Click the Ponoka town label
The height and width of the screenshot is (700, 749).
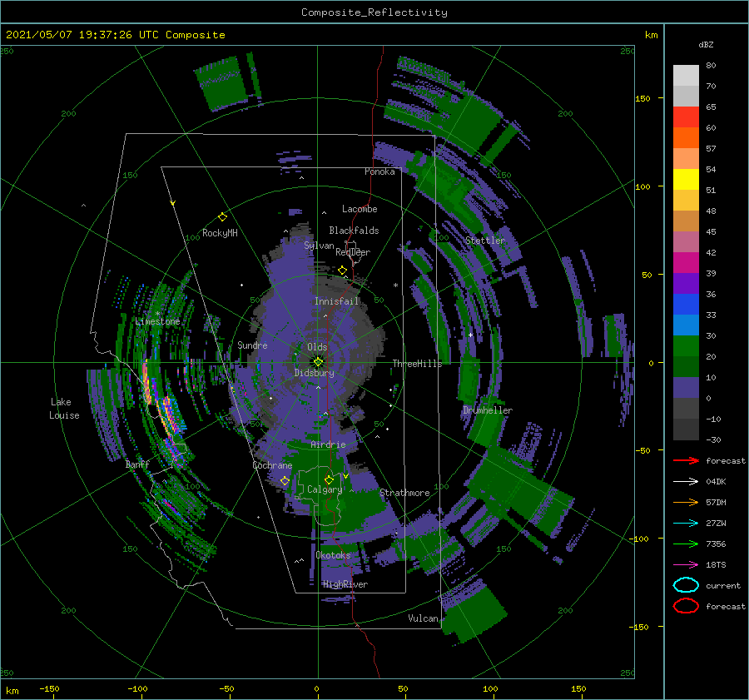[x=379, y=171]
